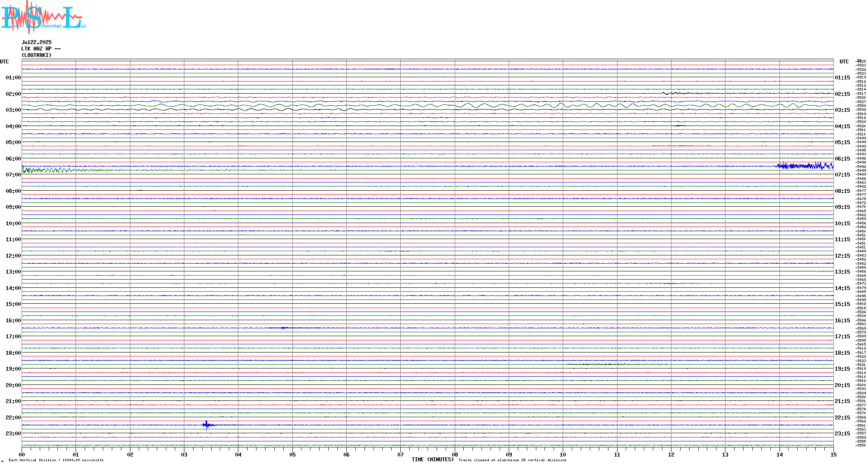Click the 03:15 label on right axis
Screen dimensions: 868x466
[843, 110]
